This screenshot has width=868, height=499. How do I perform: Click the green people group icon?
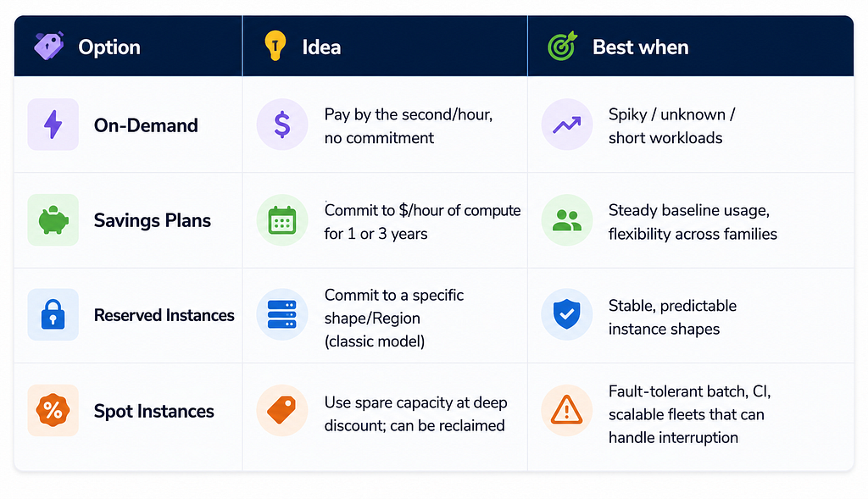coord(567,220)
